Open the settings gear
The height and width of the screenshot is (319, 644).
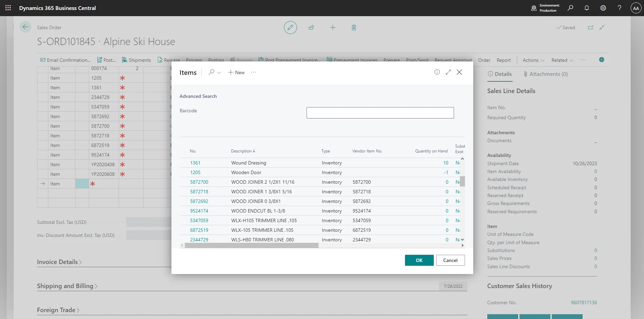click(x=603, y=8)
